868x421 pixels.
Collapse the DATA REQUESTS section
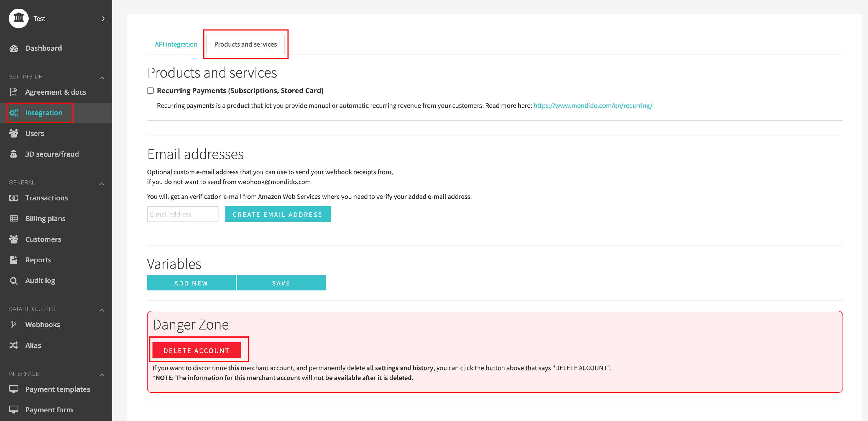pos(102,310)
